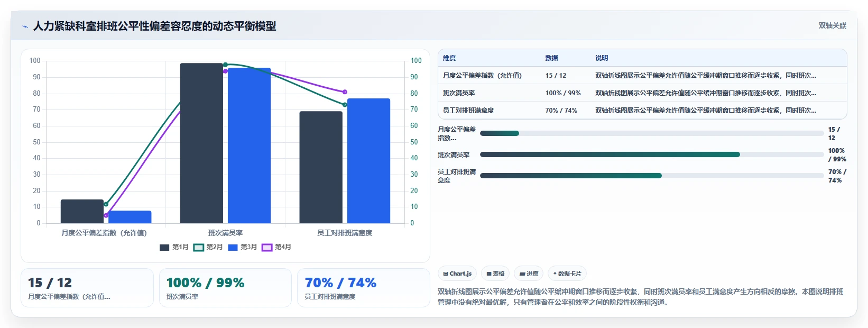The image size is (868, 328).
Task: Click the 70% / 74% summary card
Action: [x=363, y=288]
